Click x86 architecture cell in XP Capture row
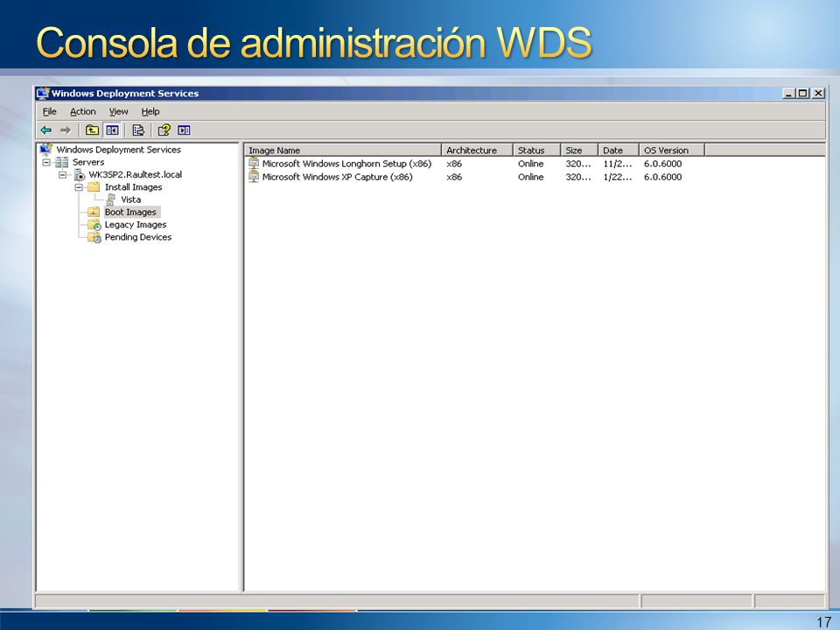 pos(454,177)
